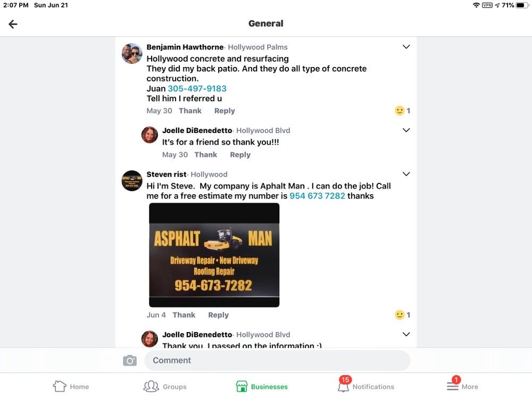Tap smiley reaction on Benjamin Hawthorne's comment
The height and width of the screenshot is (399, 532).
click(x=400, y=111)
